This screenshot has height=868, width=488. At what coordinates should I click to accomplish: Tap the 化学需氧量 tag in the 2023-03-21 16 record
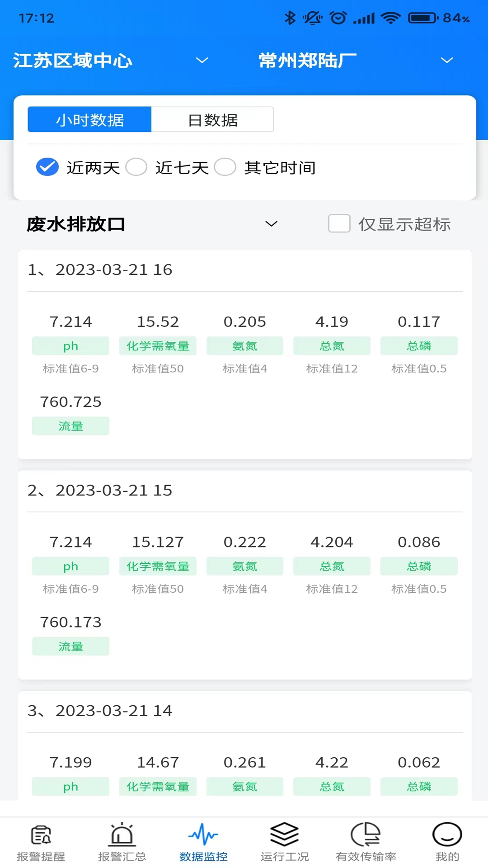pyautogui.click(x=158, y=346)
